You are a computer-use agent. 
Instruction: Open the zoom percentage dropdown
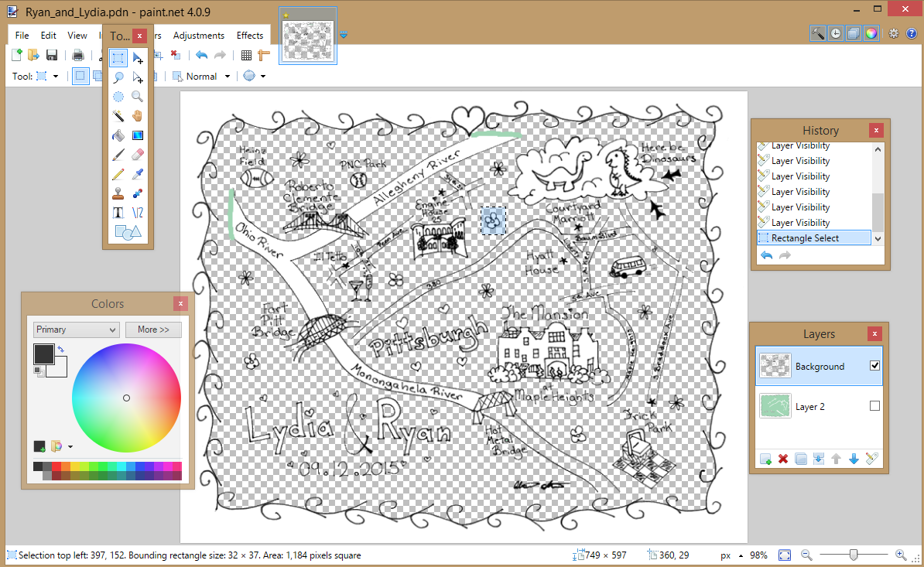pos(758,555)
